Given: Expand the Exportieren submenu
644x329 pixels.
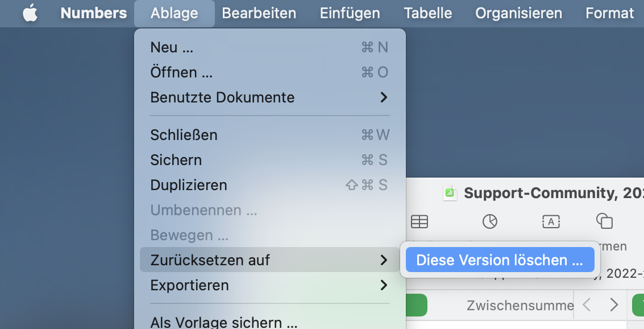Looking at the screenshot, I should tap(270, 285).
